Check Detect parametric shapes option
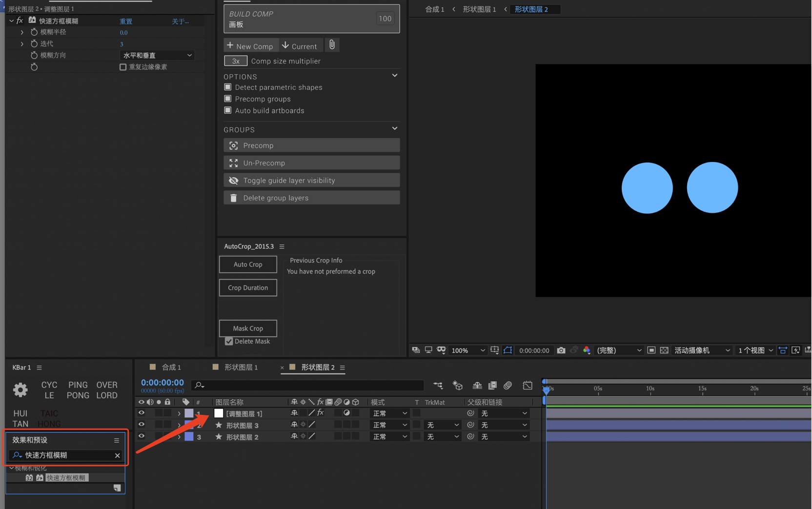812x509 pixels. (x=227, y=87)
